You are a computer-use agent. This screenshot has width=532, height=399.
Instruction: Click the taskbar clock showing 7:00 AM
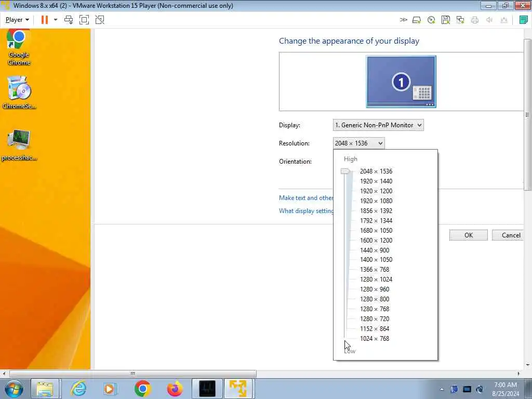tap(506, 389)
